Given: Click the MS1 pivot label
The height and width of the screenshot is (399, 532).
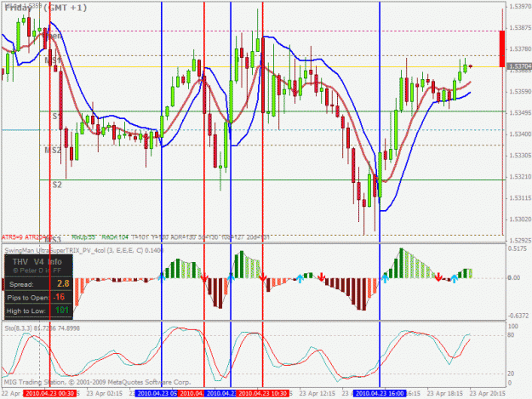Looking at the screenshot, I should [x=53, y=60].
